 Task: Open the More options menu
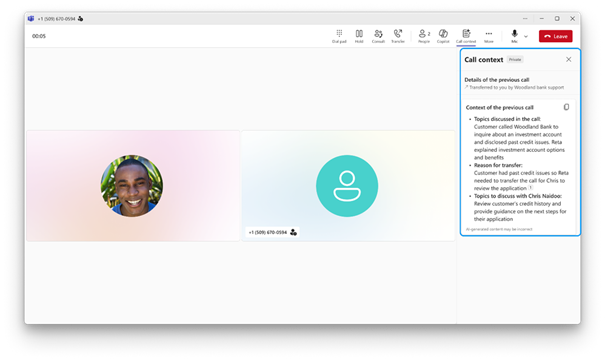click(x=488, y=36)
